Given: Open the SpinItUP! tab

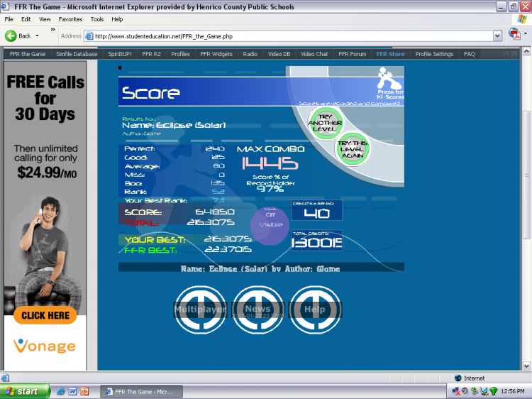Looking at the screenshot, I should point(120,54).
